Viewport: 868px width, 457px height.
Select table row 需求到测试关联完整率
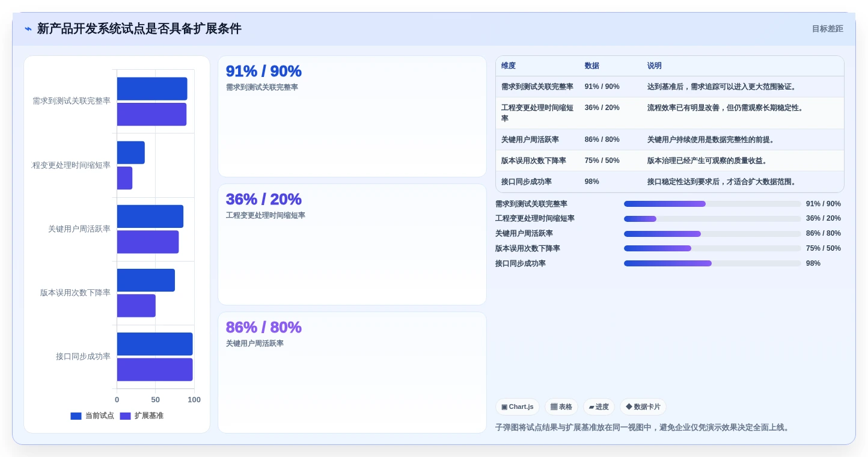[670, 87]
